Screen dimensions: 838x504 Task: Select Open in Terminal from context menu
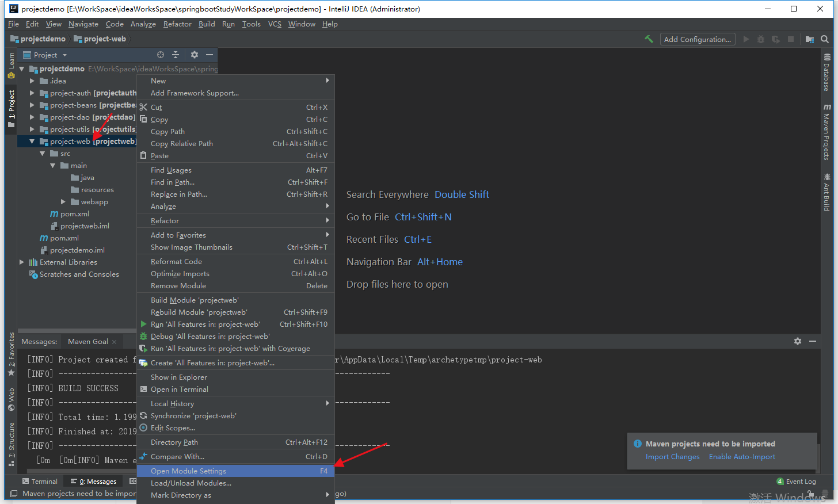coord(235,390)
